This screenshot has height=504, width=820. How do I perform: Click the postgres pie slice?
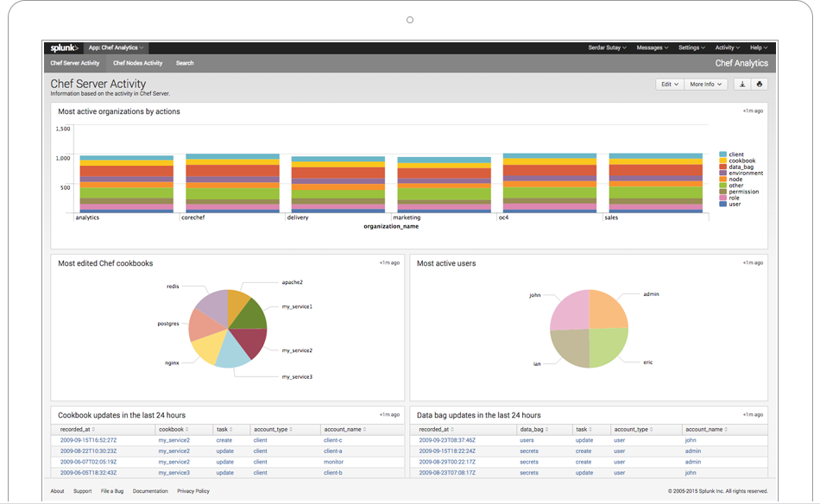[204, 326]
